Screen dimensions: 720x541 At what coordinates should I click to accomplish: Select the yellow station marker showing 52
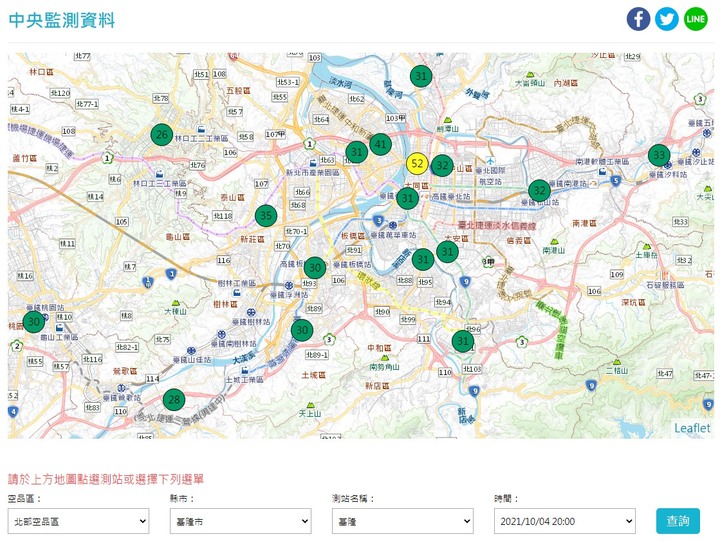pos(417,164)
